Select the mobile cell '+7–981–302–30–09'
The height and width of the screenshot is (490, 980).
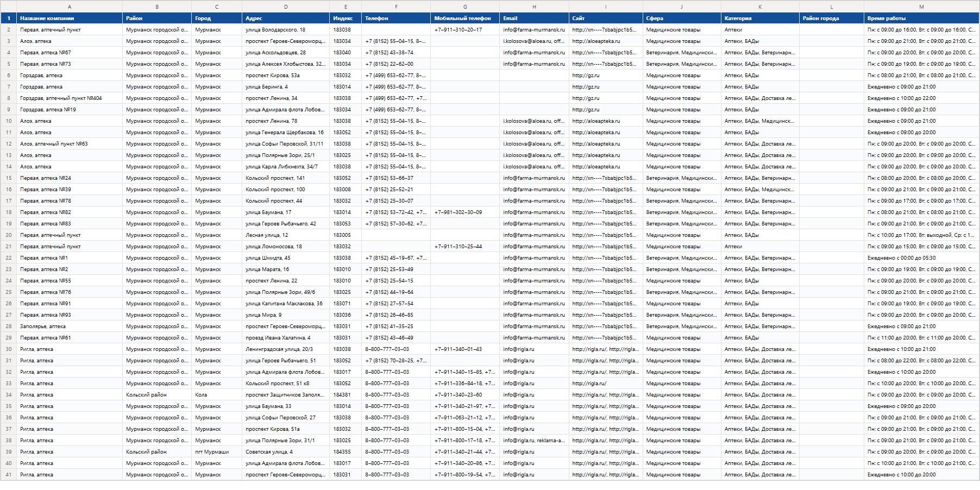pos(465,212)
